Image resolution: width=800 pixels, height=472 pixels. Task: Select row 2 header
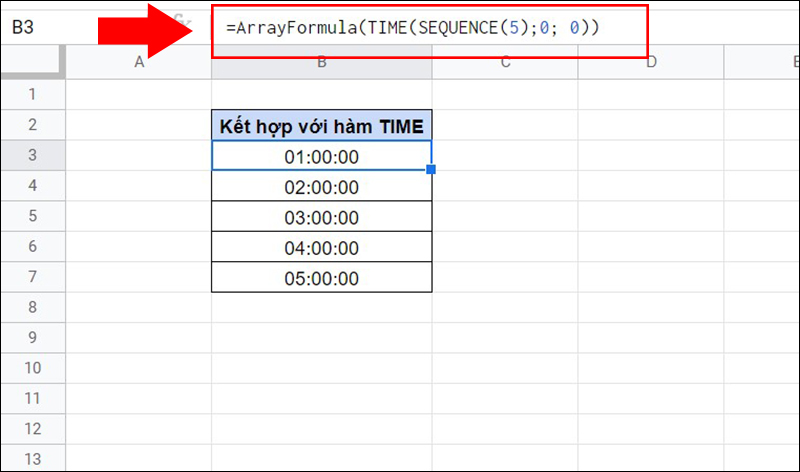click(x=33, y=125)
